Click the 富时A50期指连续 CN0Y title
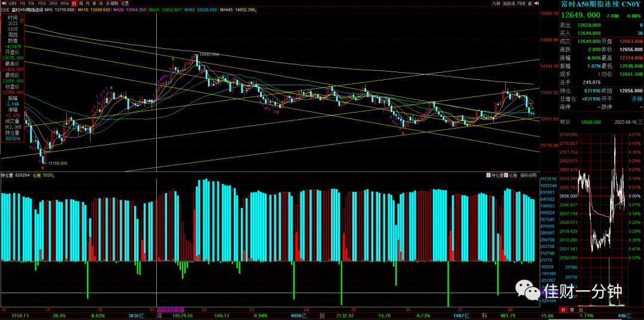Screen dimensions: 644x320 (601, 4)
